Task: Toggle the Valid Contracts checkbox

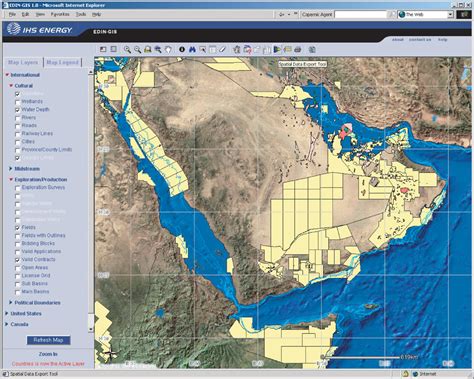Action: click(18, 260)
